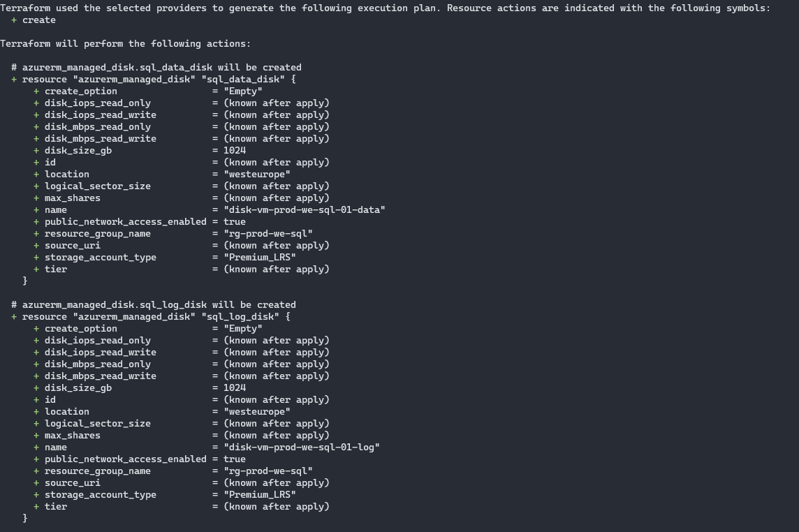
Task: Click the "disk-vm-prod-we-sql-01-data" name value
Action: pos(305,210)
